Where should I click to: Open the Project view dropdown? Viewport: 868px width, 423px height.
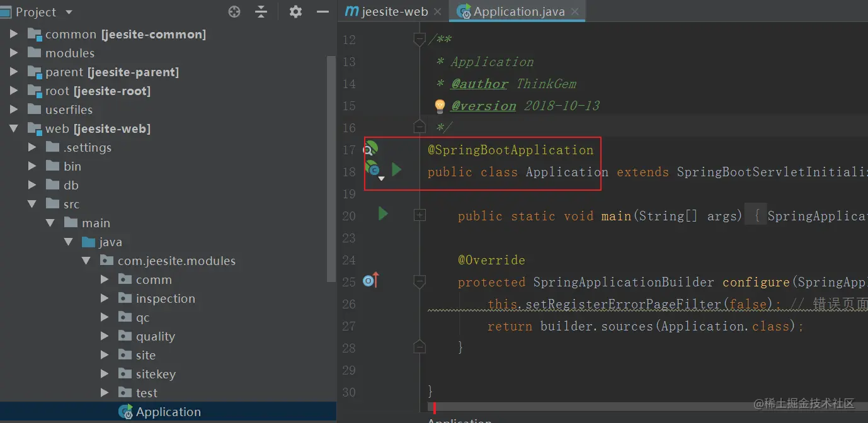69,13
